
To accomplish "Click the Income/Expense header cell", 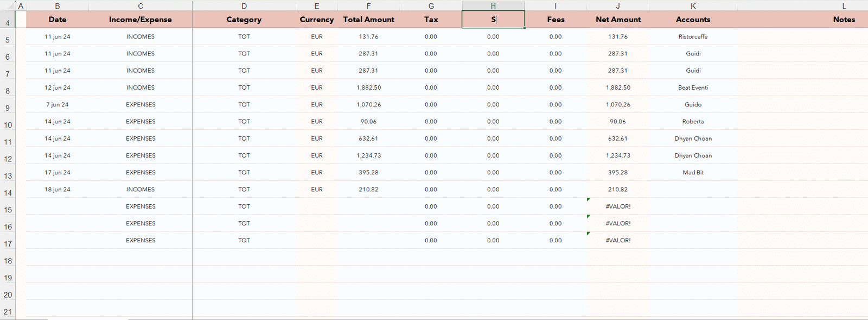I will click(x=141, y=20).
